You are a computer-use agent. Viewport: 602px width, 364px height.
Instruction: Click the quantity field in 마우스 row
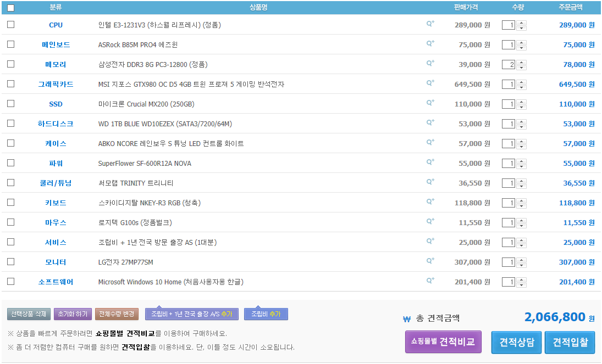tap(509, 222)
